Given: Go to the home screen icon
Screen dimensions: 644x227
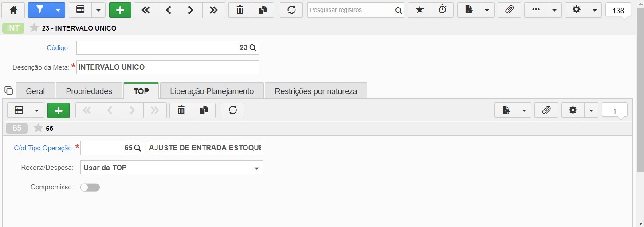Looking at the screenshot, I should [x=13, y=10].
